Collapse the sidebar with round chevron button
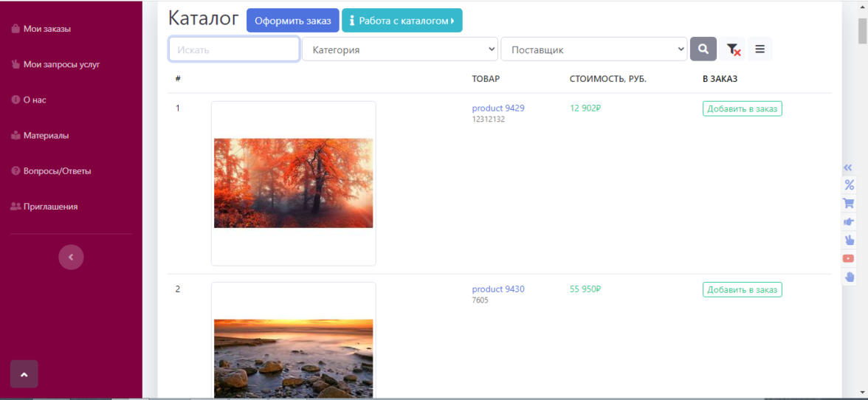Viewport: 868px width, 400px height. [x=71, y=257]
